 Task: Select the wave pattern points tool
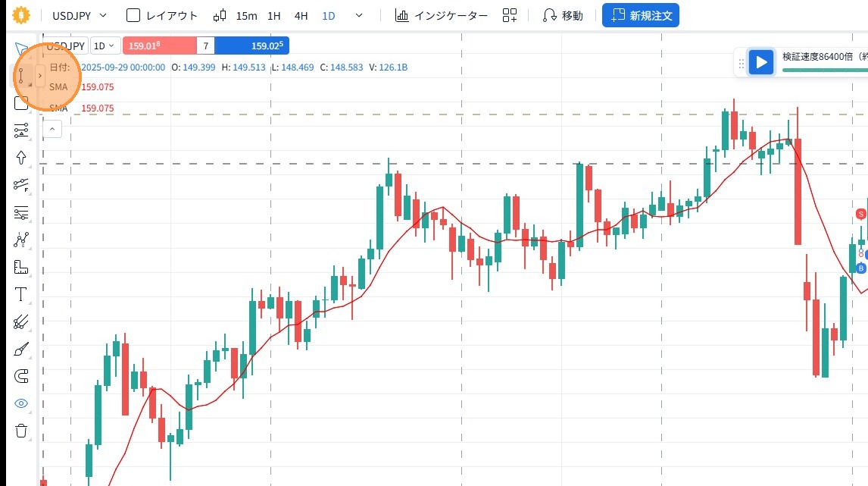[21, 240]
